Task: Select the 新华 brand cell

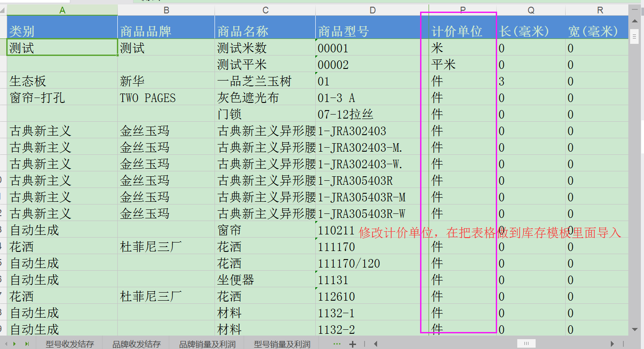Action: click(166, 81)
